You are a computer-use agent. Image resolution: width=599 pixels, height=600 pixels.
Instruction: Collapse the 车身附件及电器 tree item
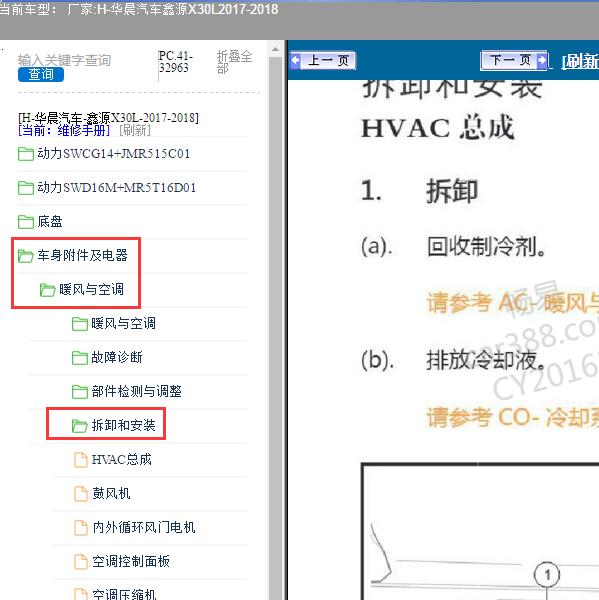82,255
